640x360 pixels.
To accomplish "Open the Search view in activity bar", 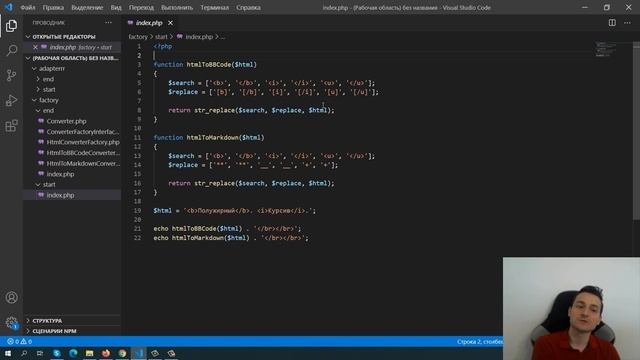I will click(x=11, y=51).
